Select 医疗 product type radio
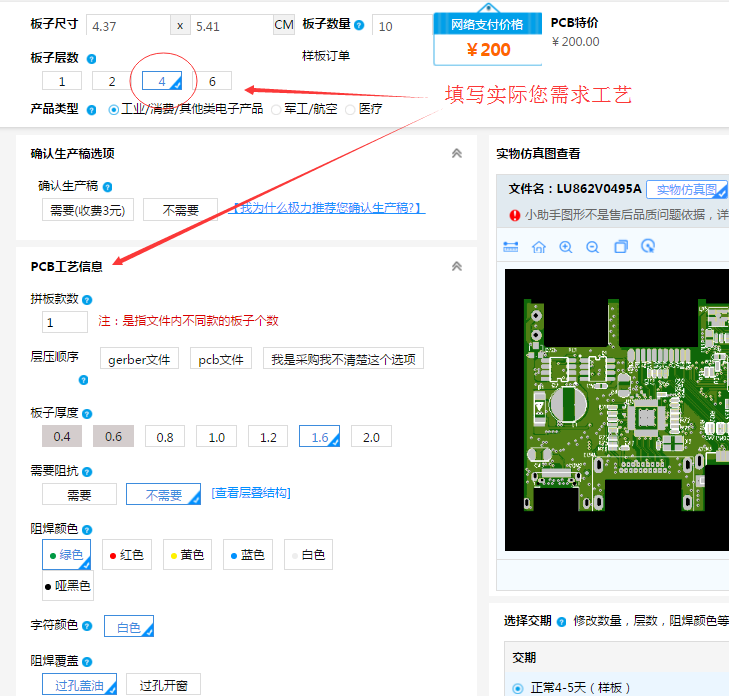The width and height of the screenshot is (729, 696). [350, 109]
